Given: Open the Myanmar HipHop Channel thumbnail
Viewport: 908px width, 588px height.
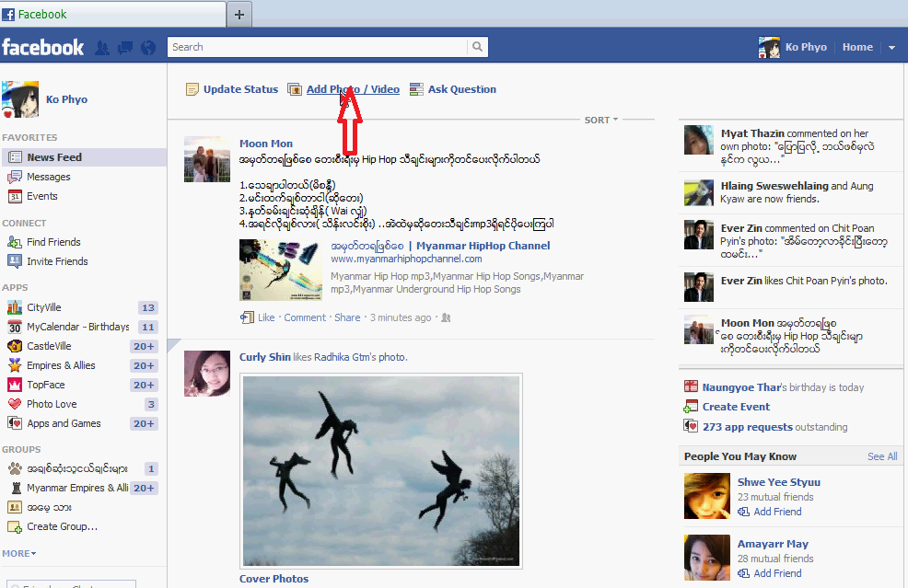Looking at the screenshot, I should [281, 271].
